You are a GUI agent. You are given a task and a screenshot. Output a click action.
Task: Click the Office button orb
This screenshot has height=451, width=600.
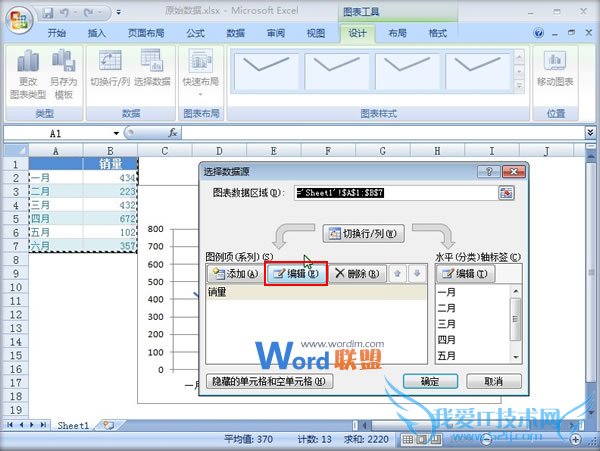pyautogui.click(x=18, y=20)
